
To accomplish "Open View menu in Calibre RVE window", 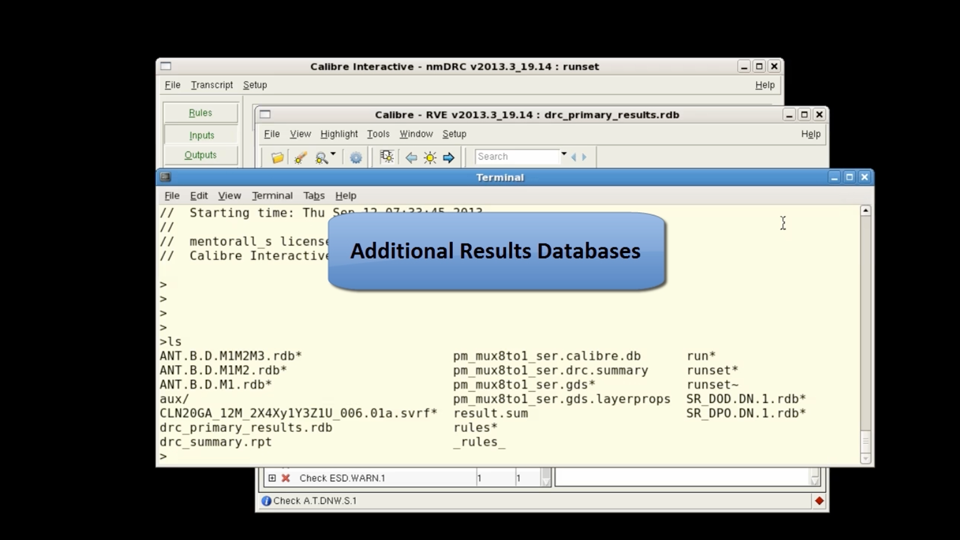I will click(300, 134).
